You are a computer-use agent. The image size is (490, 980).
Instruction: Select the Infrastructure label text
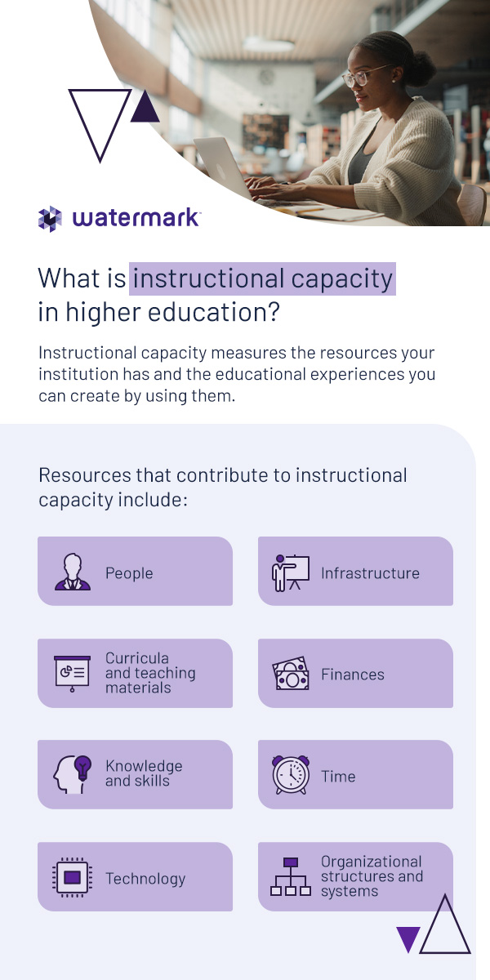click(370, 573)
